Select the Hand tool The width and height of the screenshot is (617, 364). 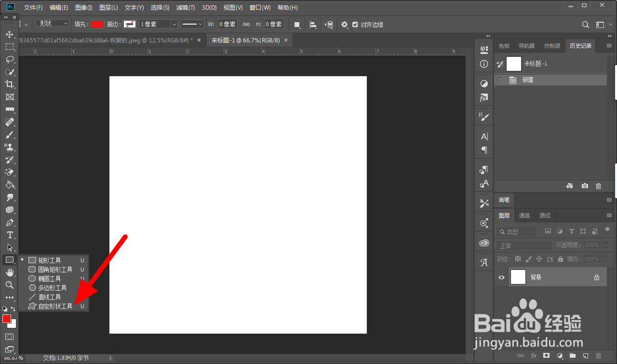[10, 272]
